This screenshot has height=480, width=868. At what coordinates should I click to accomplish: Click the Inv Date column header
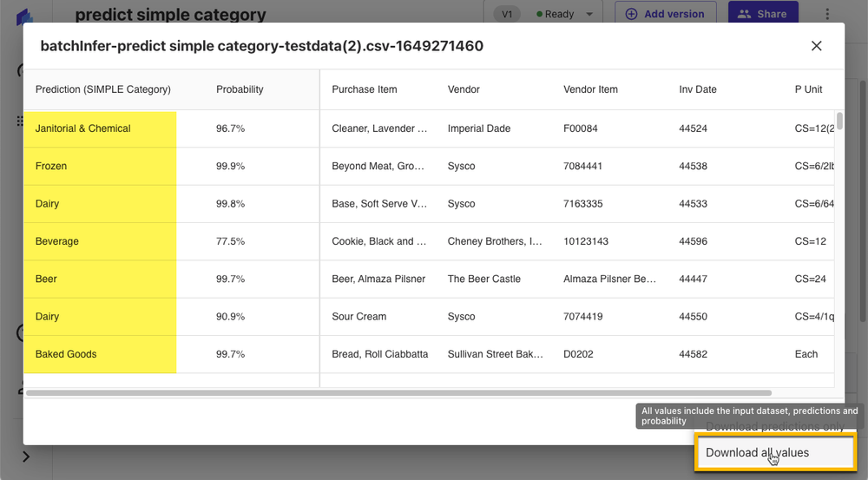(698, 89)
